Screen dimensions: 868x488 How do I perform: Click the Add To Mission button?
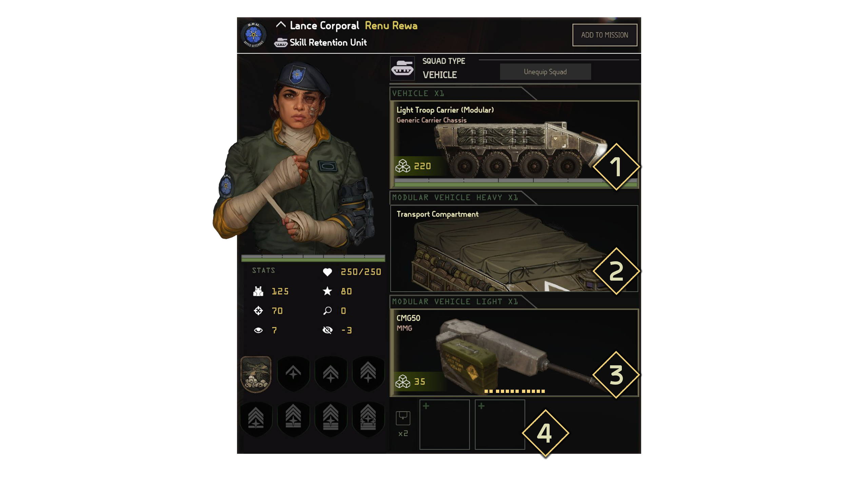tap(605, 35)
